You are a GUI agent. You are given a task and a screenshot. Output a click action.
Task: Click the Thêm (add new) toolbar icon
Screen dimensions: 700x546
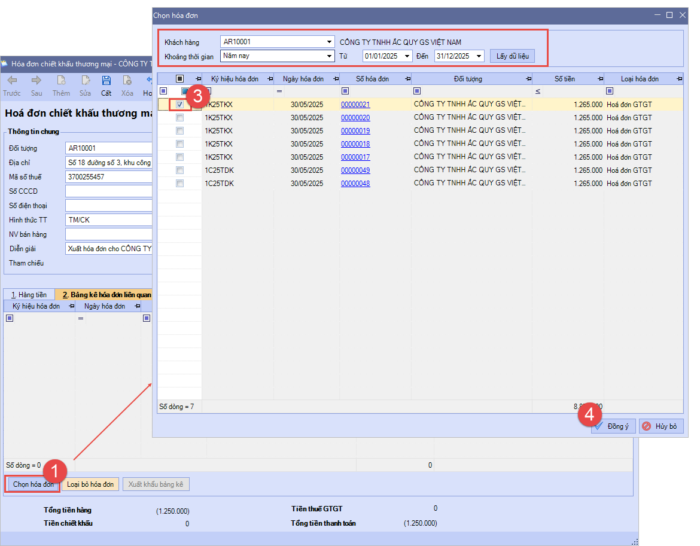[x=60, y=81]
